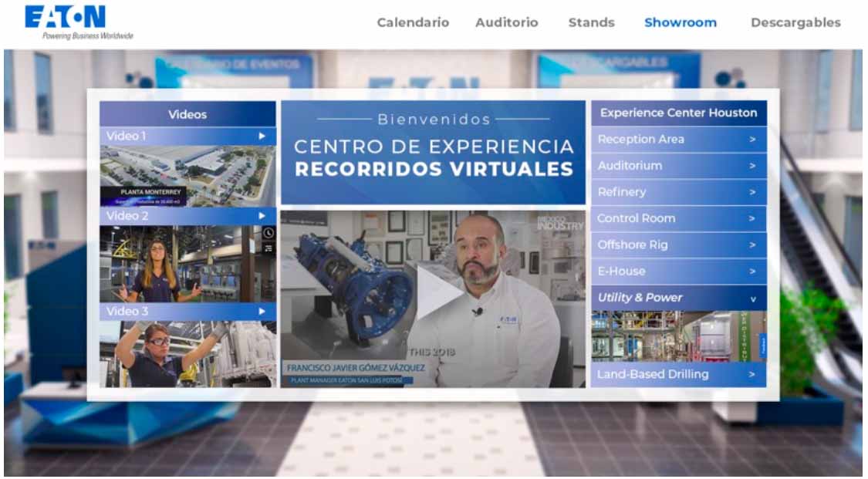
Task: Open the Utility & Power tour thumbnail
Action: (x=678, y=336)
